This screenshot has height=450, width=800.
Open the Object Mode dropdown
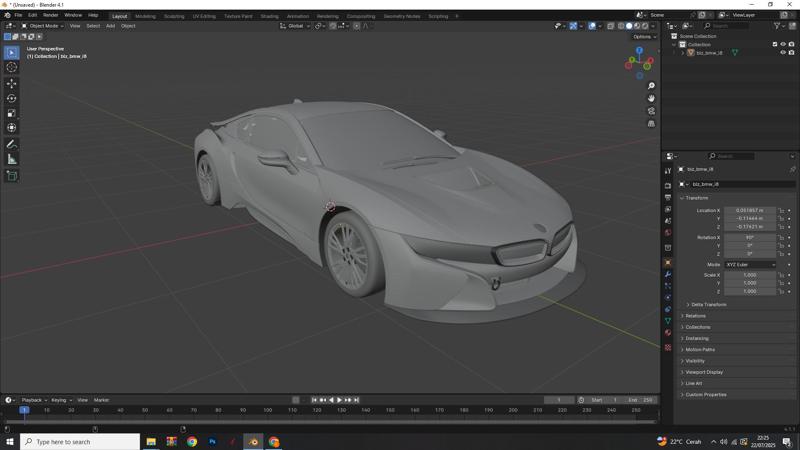(x=43, y=26)
